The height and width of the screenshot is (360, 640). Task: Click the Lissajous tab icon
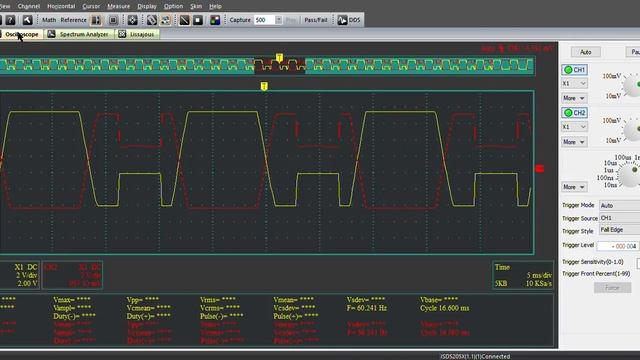[122, 34]
